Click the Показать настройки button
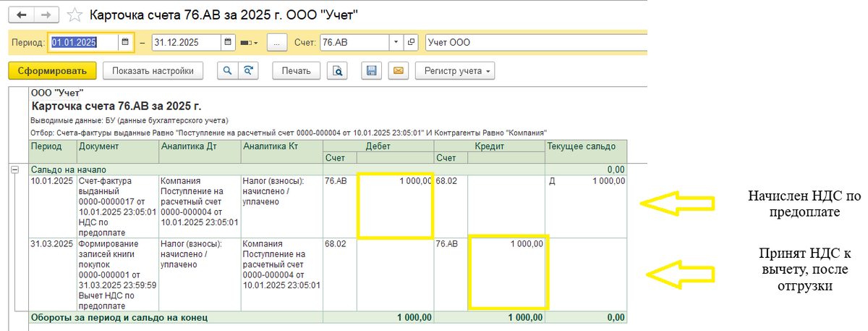The image size is (868, 331). coord(153,70)
